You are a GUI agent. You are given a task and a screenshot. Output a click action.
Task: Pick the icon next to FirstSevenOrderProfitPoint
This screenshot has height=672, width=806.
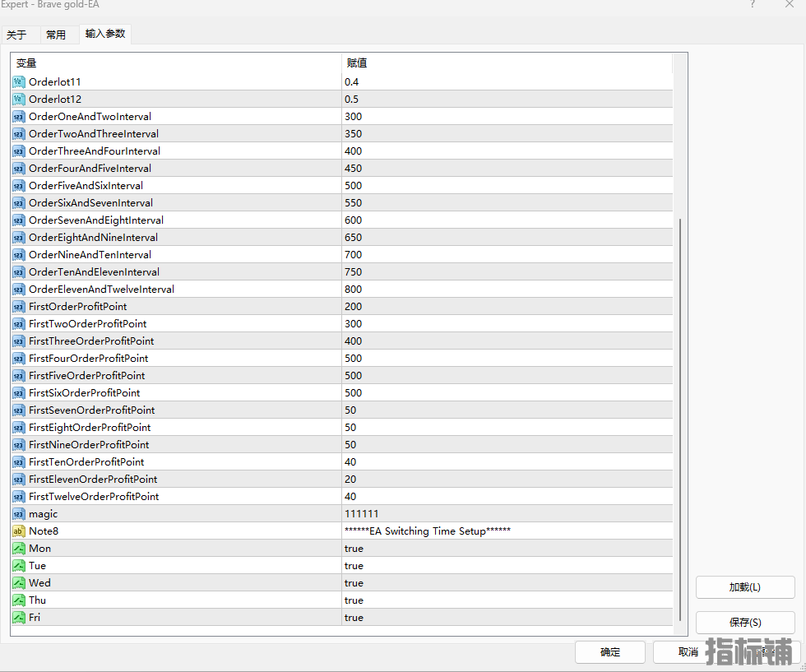click(18, 410)
